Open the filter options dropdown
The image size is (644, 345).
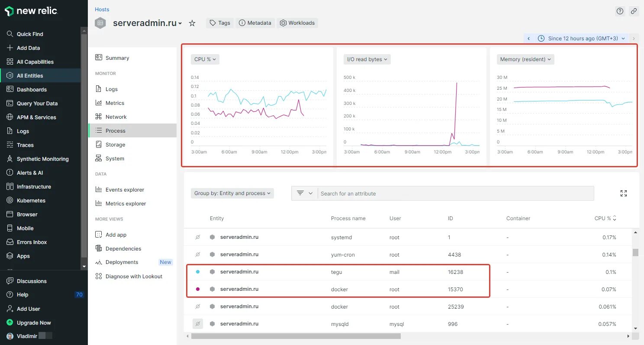click(x=305, y=193)
